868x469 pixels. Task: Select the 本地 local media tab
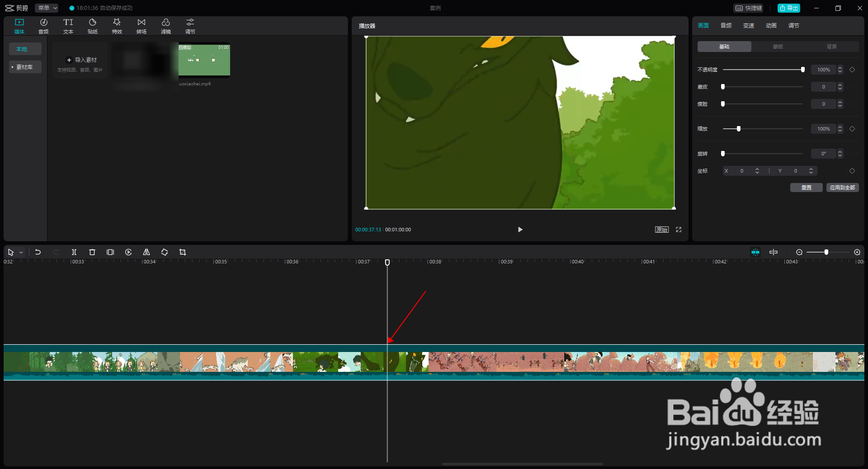[x=25, y=49]
